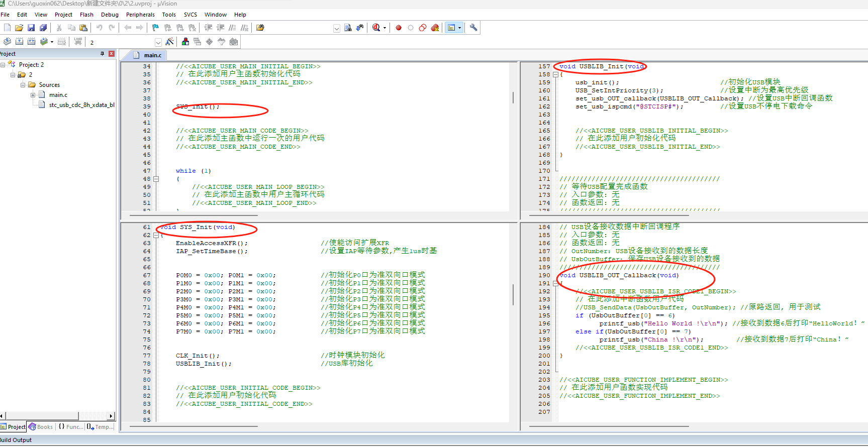This screenshot has height=448, width=868.
Task: Collapse the while loop block at line 48
Action: (x=156, y=179)
